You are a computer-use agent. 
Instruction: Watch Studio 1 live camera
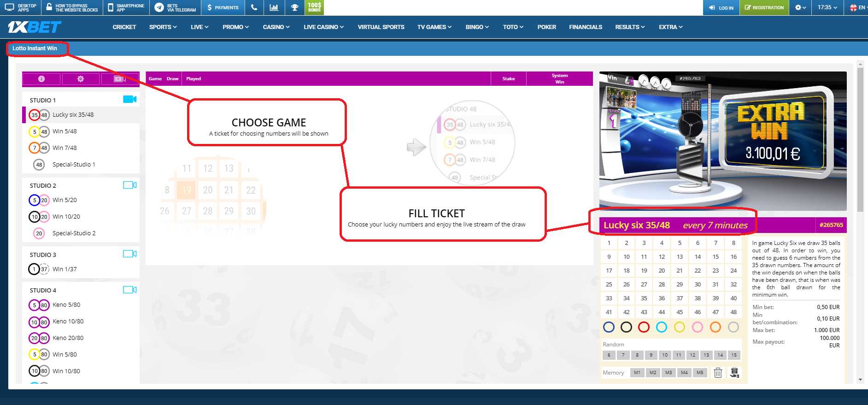pyautogui.click(x=130, y=99)
